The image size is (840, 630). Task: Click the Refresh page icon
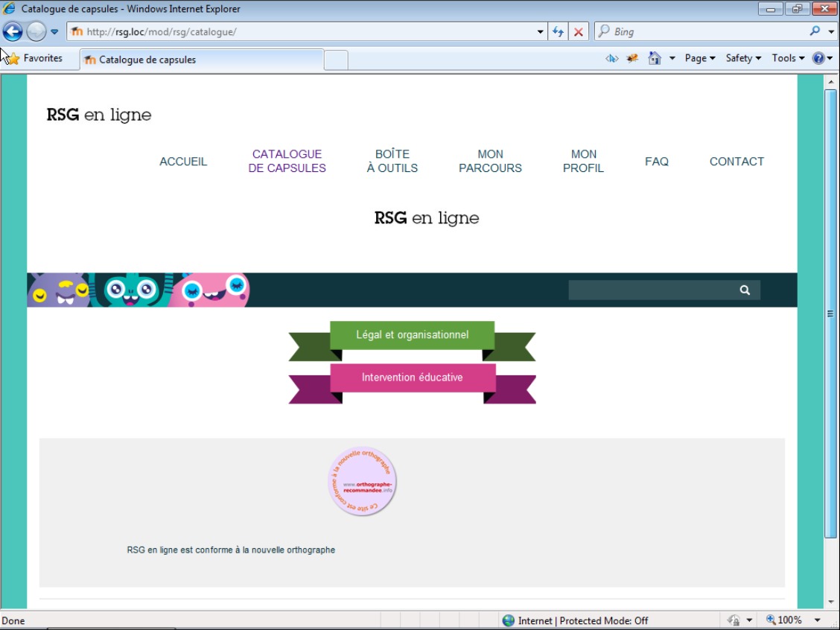point(558,32)
